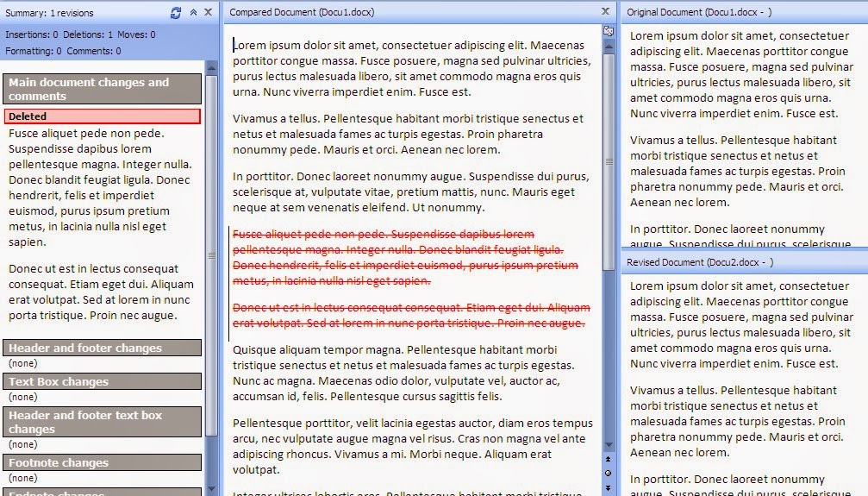Image resolution: width=868 pixels, height=496 pixels.
Task: Click 'Vivamus a tellus' paragraph in Revised Document pane
Action: (x=737, y=421)
